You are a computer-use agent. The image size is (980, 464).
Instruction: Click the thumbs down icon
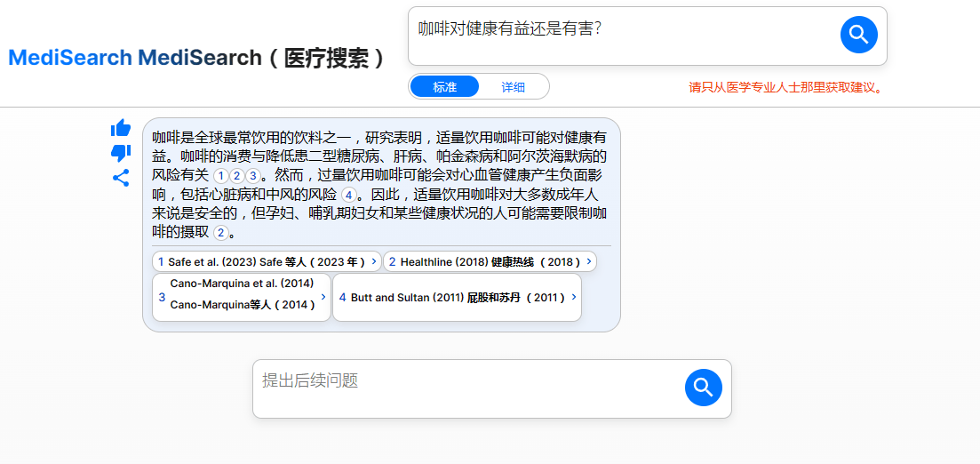coord(121,153)
